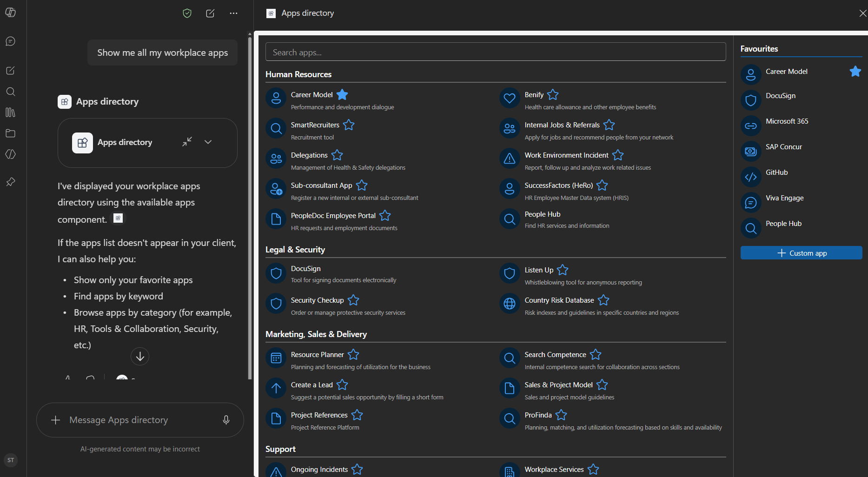The height and width of the screenshot is (477, 868).
Task: Open the chat icon in left sidebar
Action: 11,41
